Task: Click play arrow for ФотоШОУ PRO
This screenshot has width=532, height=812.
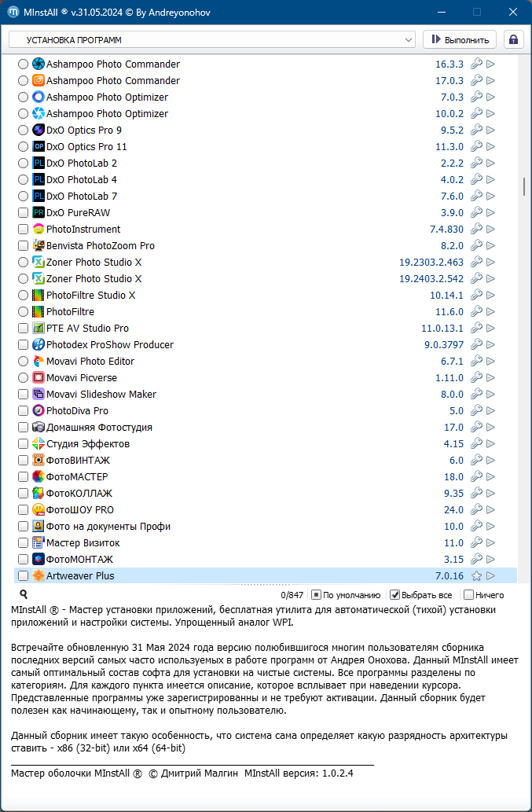Action: tap(491, 509)
